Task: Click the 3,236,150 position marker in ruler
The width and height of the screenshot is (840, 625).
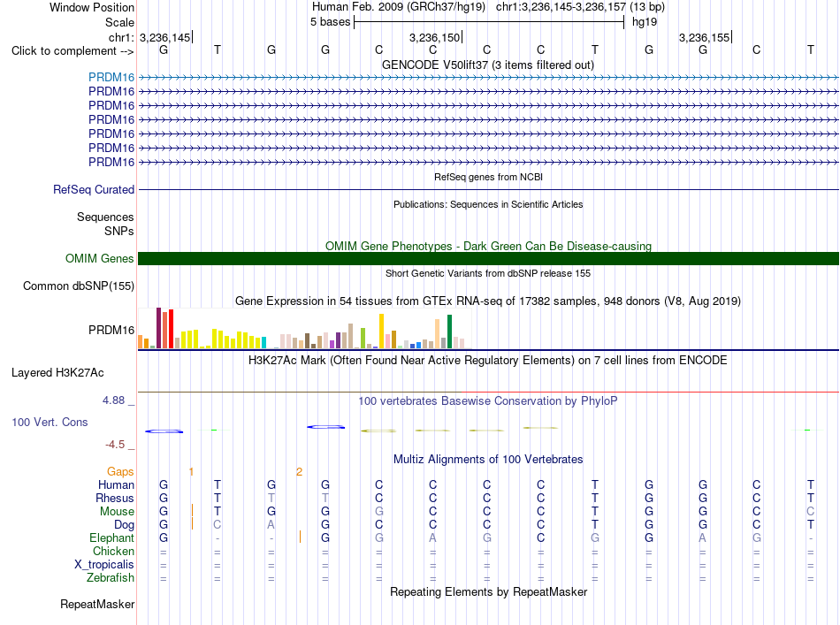Action: (435, 37)
